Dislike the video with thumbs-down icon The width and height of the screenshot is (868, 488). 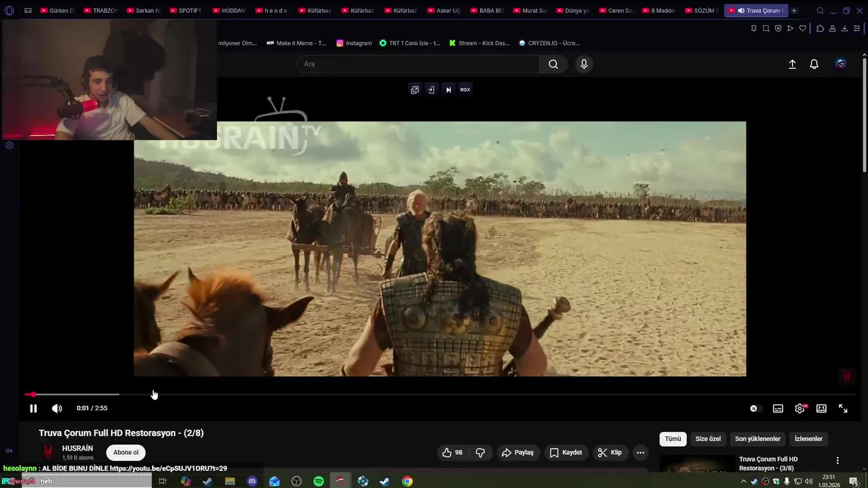(x=480, y=453)
